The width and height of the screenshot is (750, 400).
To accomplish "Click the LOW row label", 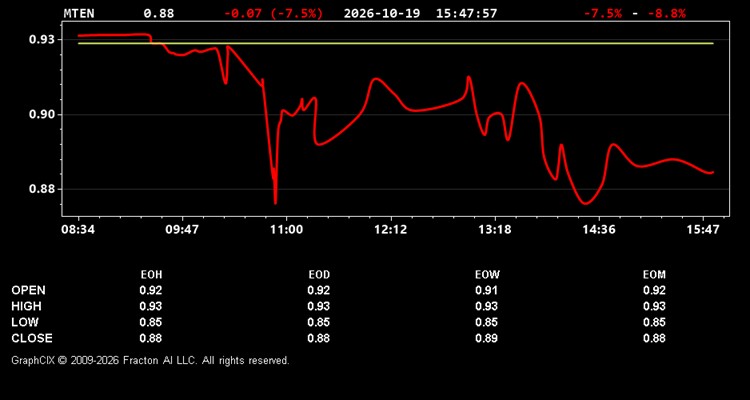I will pos(25,322).
